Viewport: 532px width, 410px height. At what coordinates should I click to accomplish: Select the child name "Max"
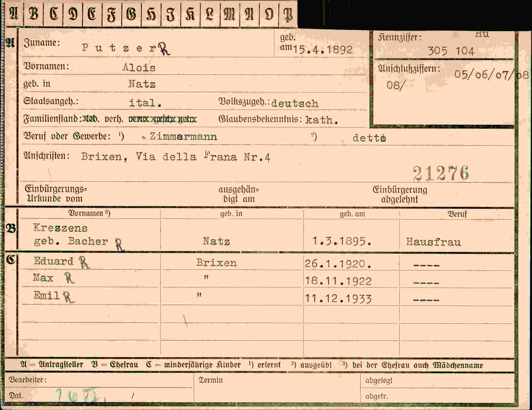click(43, 278)
